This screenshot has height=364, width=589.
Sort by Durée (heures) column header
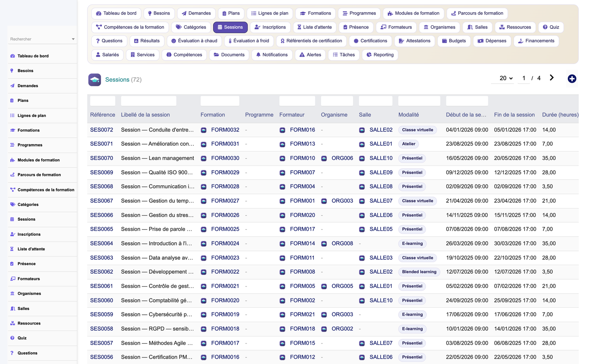[x=560, y=115]
